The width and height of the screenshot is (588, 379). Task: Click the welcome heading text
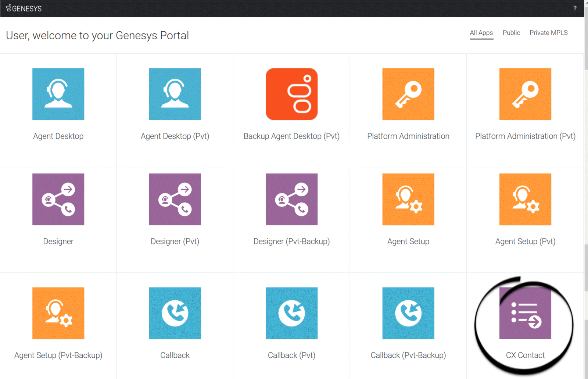pos(97,36)
